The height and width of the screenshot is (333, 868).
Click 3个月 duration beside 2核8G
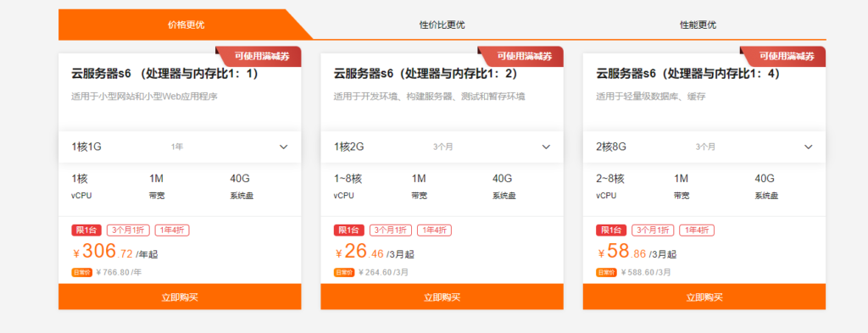705,147
